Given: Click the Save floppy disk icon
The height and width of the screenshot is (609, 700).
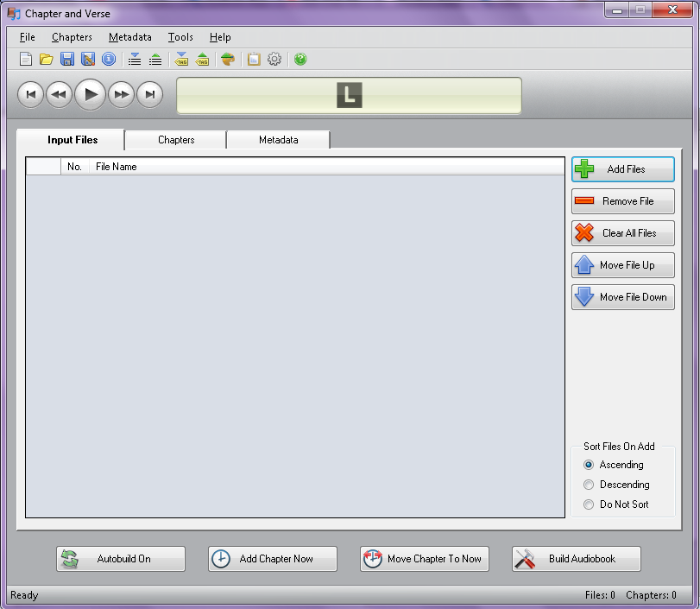Looking at the screenshot, I should point(67,60).
